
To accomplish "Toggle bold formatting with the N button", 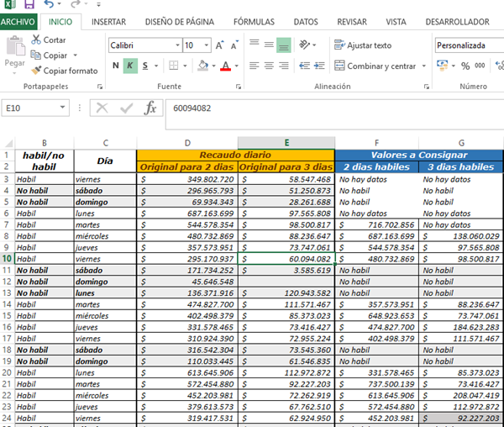I will click(116, 66).
